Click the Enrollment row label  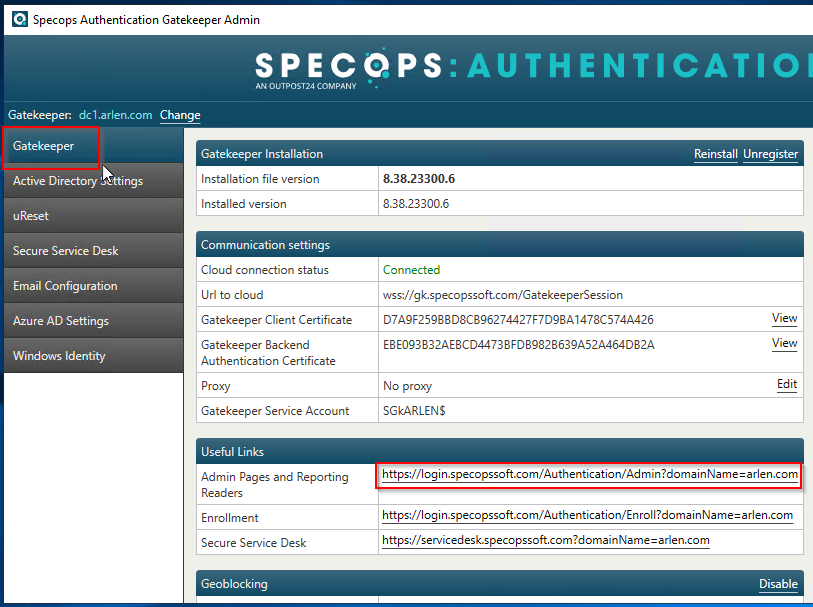point(230,518)
